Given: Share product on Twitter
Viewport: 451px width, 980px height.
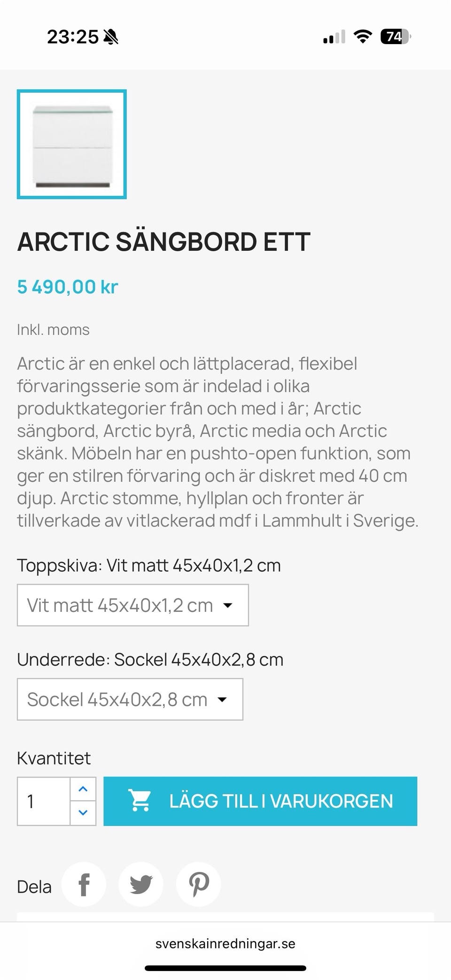Looking at the screenshot, I should point(141,884).
